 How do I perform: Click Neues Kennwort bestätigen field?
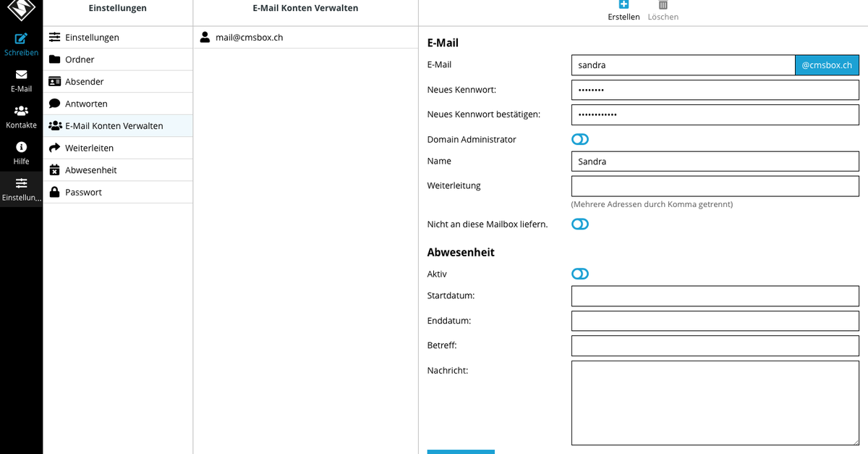click(x=715, y=114)
